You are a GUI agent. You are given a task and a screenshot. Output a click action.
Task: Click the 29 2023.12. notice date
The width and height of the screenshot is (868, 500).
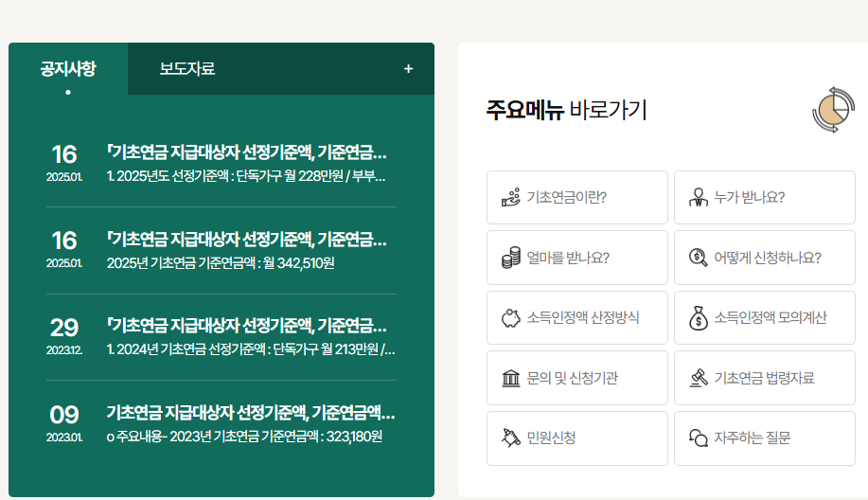point(64,336)
